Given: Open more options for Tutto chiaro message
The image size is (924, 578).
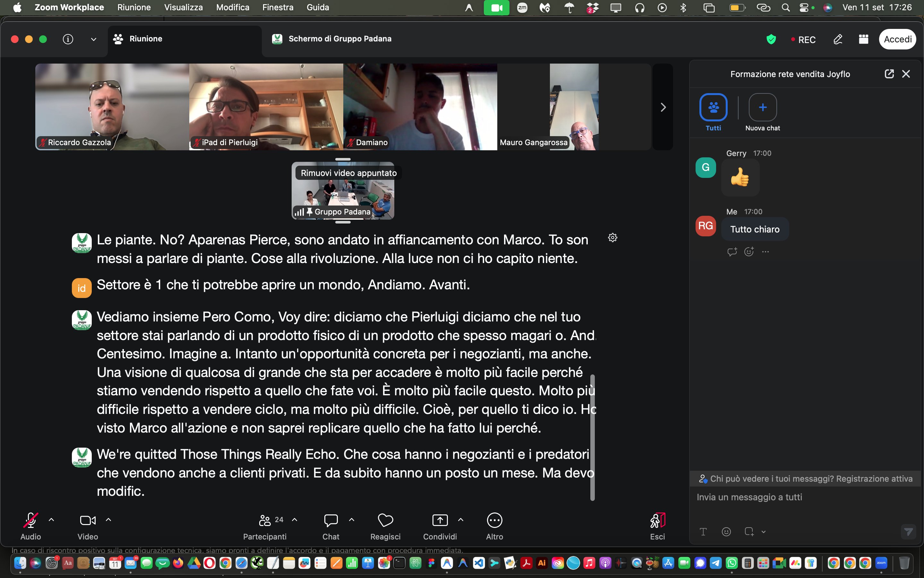Looking at the screenshot, I should tap(765, 251).
